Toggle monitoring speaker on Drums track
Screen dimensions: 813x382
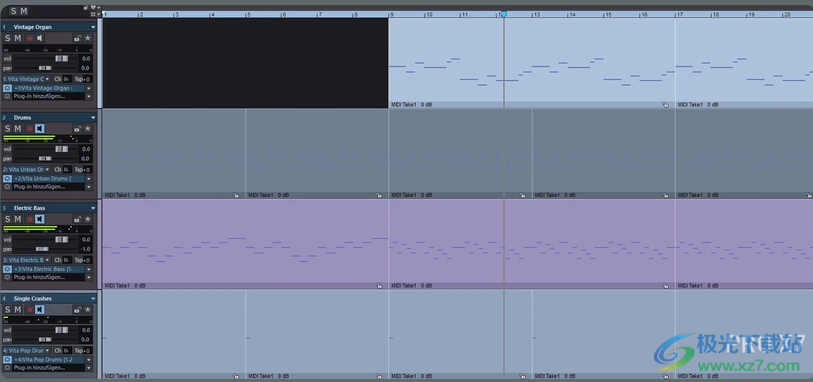40,129
